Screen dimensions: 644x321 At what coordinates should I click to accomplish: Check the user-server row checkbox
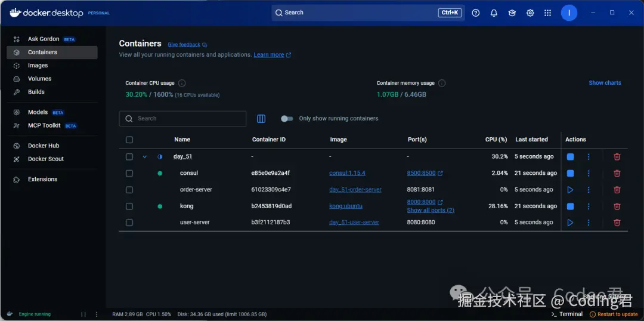coord(129,223)
